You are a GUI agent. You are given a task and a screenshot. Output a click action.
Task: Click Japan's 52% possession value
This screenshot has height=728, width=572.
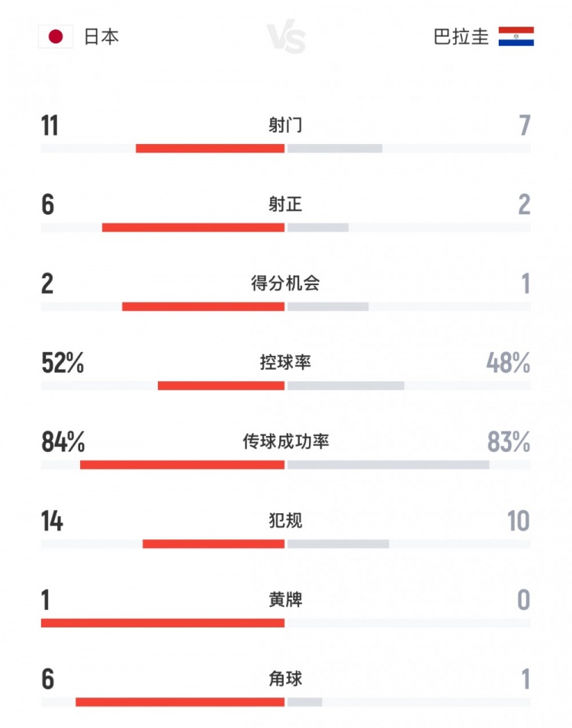pyautogui.click(x=63, y=364)
